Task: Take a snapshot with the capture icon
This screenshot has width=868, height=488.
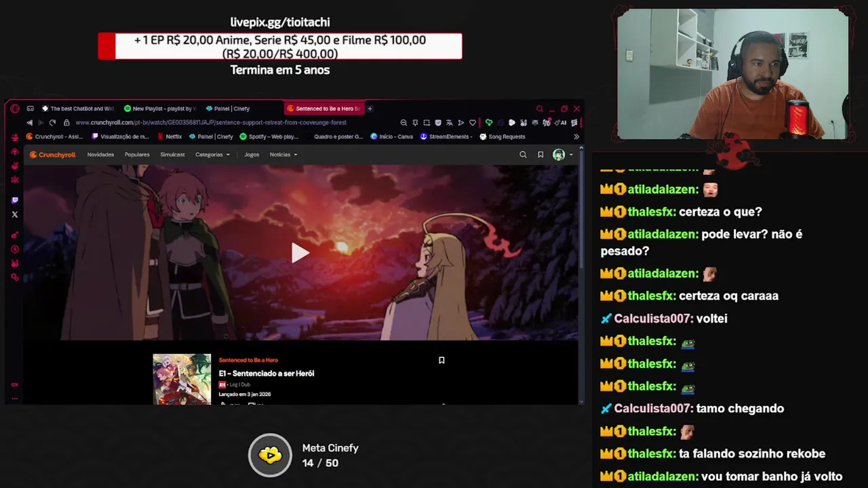Action: point(427,123)
